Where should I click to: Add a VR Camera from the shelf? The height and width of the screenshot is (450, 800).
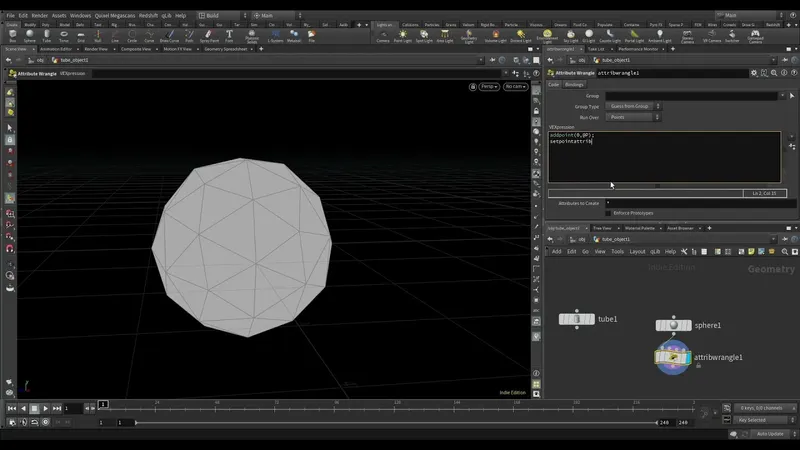coord(712,36)
